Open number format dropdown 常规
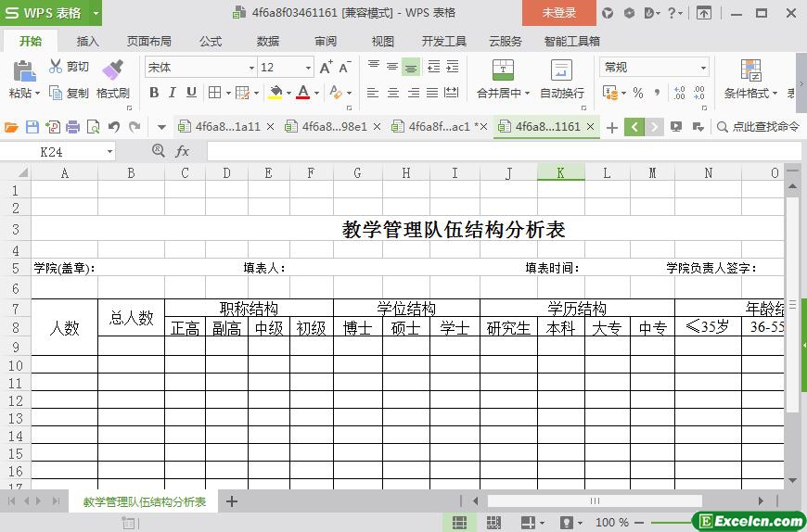Screen dimensions: 807x532 pos(703,68)
